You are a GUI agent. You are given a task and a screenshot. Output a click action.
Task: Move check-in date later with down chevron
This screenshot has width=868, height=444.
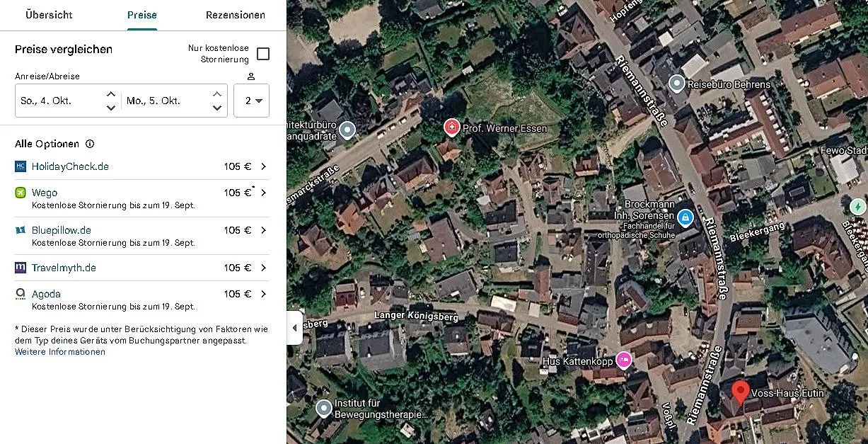[x=111, y=108]
